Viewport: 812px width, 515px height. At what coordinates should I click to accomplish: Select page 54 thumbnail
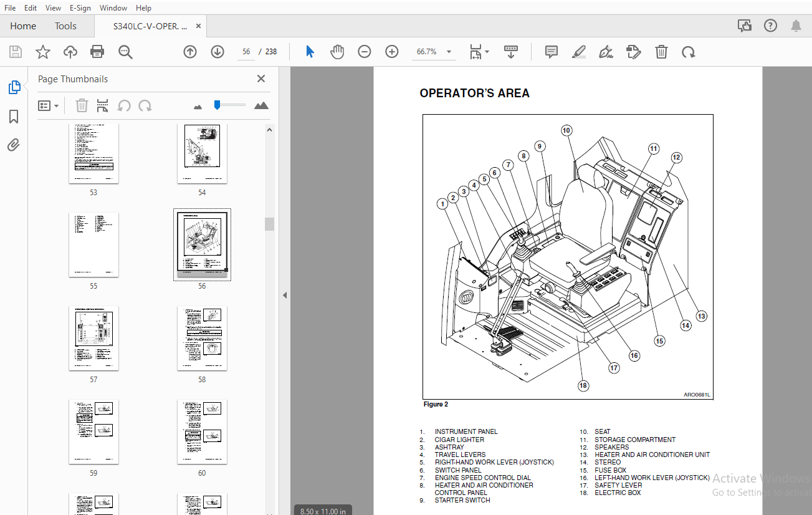[202, 153]
